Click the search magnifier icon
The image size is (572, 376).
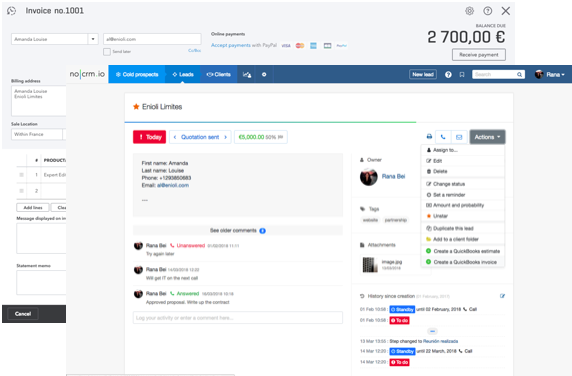tap(519, 74)
